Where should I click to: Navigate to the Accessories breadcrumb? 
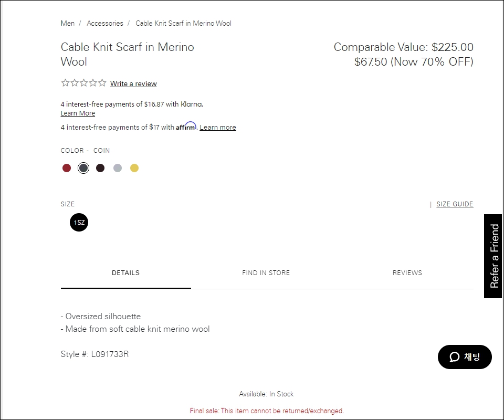click(x=105, y=23)
